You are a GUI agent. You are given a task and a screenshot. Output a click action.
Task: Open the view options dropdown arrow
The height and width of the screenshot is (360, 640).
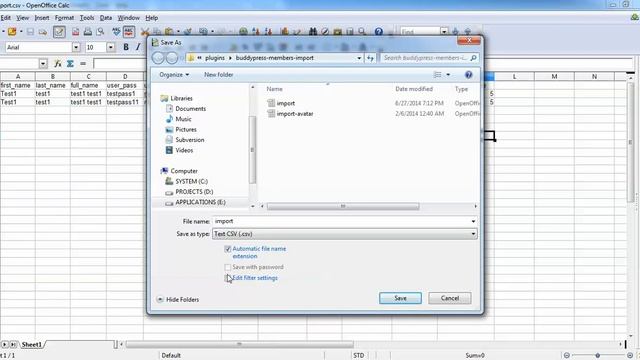click(448, 75)
